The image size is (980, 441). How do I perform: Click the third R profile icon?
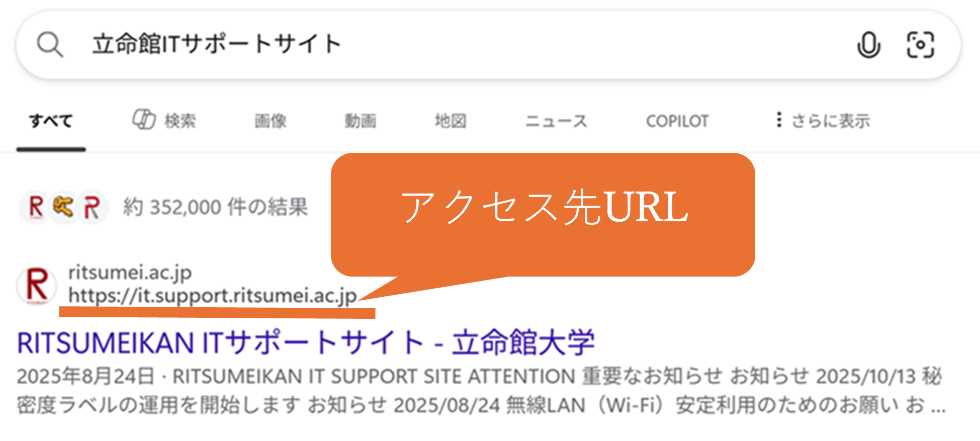[92, 207]
